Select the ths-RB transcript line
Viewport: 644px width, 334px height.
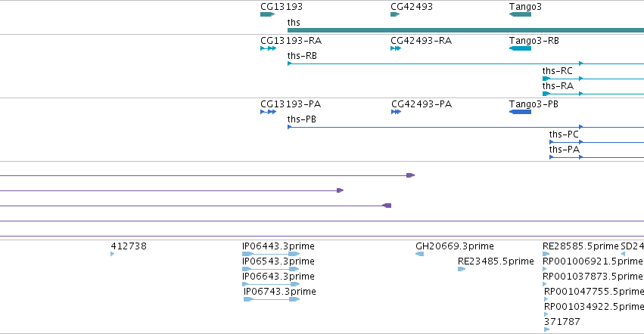[465, 63]
